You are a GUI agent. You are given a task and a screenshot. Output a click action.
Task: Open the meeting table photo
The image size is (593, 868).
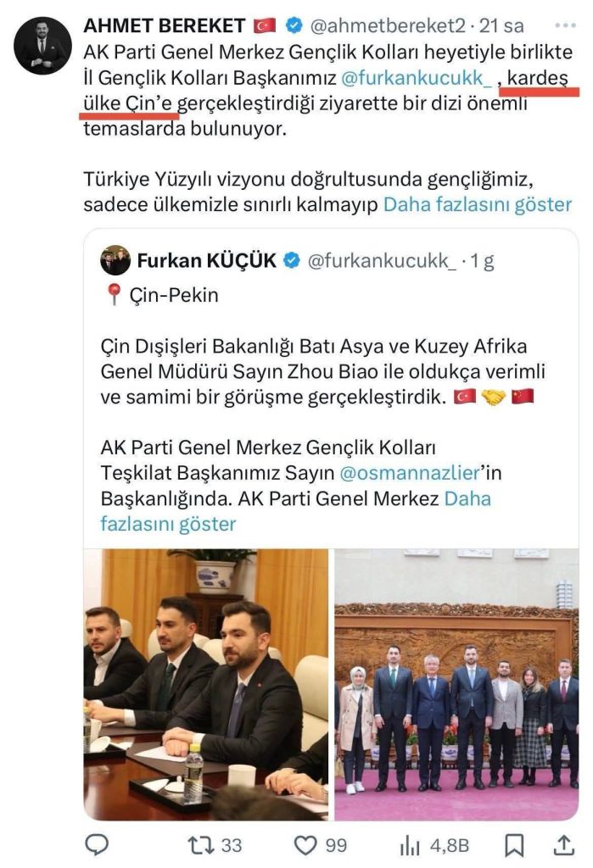(x=205, y=684)
